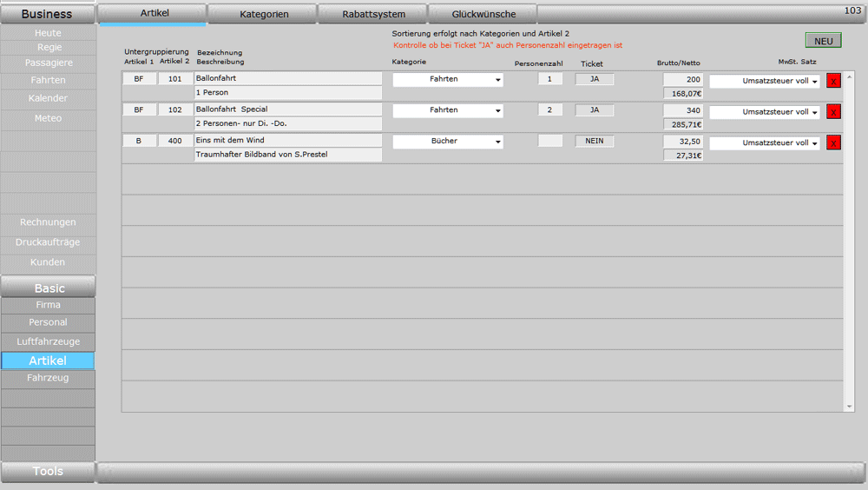Delete the Ballonfahrt article with red X

833,81
